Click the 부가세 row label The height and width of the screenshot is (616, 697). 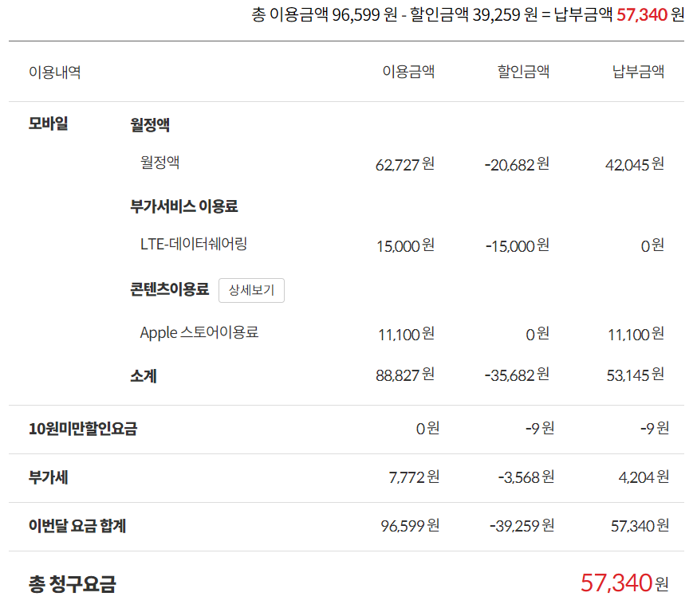(49, 478)
